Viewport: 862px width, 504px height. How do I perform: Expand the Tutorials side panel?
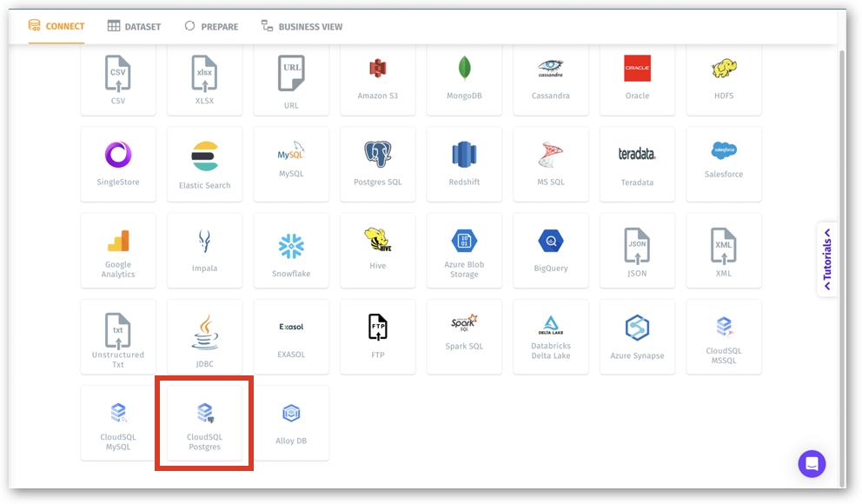(827, 260)
